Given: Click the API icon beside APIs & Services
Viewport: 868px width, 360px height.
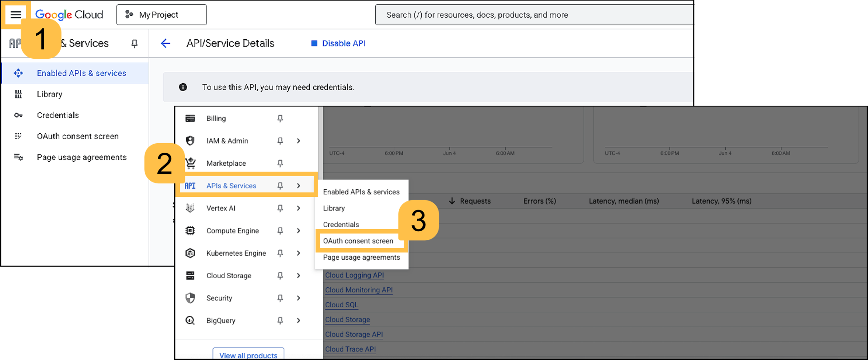Looking at the screenshot, I should (x=190, y=186).
